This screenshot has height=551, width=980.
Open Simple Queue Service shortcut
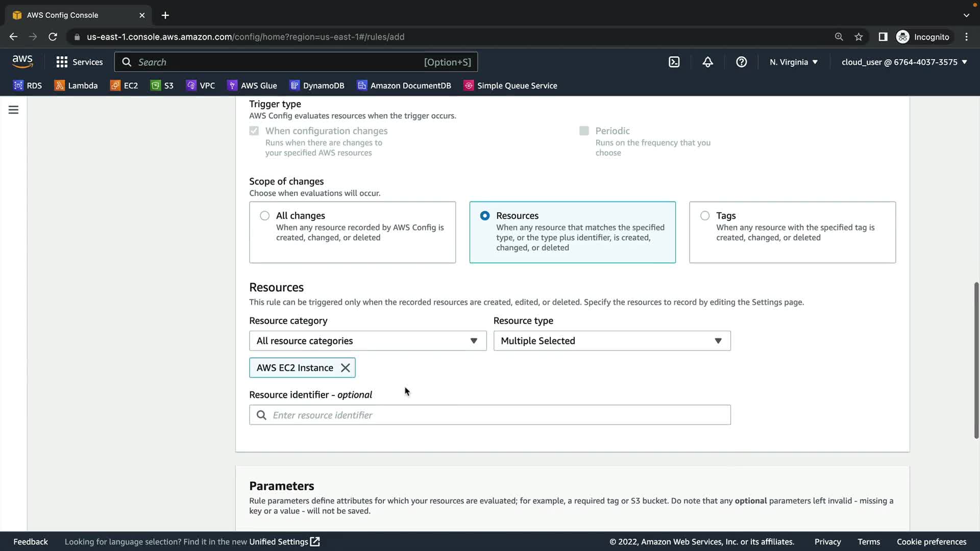tap(510, 86)
